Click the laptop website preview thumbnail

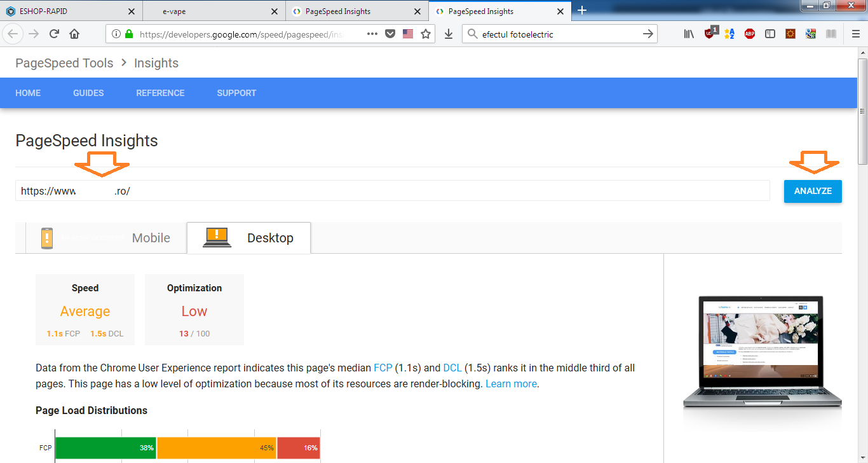[x=762, y=351]
